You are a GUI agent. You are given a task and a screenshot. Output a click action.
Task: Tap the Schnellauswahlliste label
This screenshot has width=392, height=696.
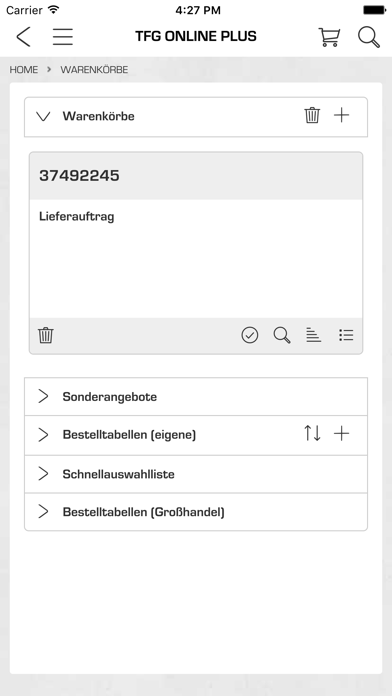(x=119, y=474)
